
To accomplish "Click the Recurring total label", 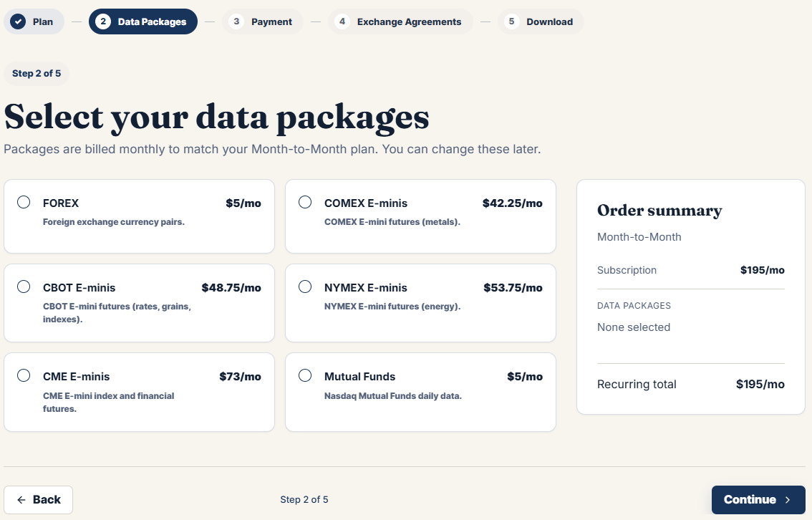I will point(637,385).
